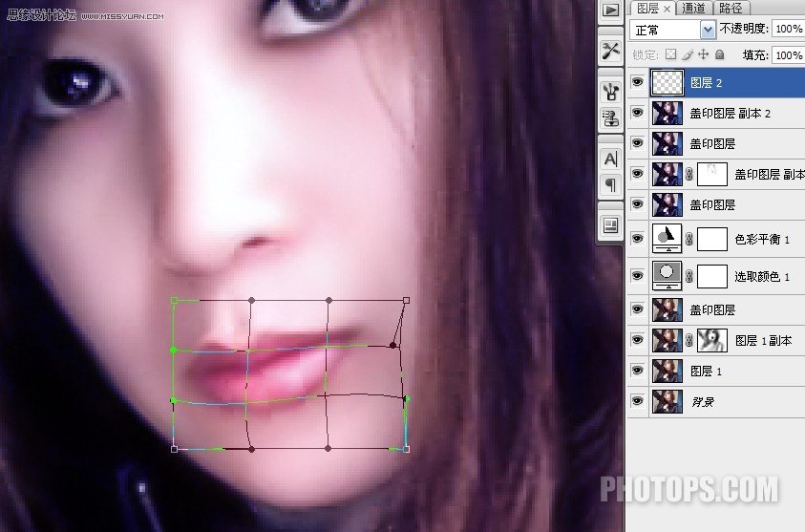The image size is (805, 532).
Task: Open the 正常 blend mode dropdown arrow
Action: [708, 30]
